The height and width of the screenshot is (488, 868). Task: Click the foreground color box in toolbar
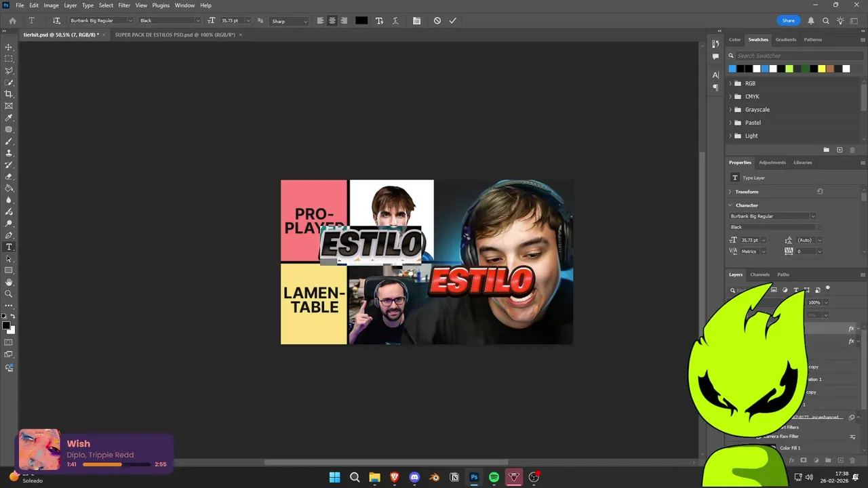pyautogui.click(x=6, y=326)
